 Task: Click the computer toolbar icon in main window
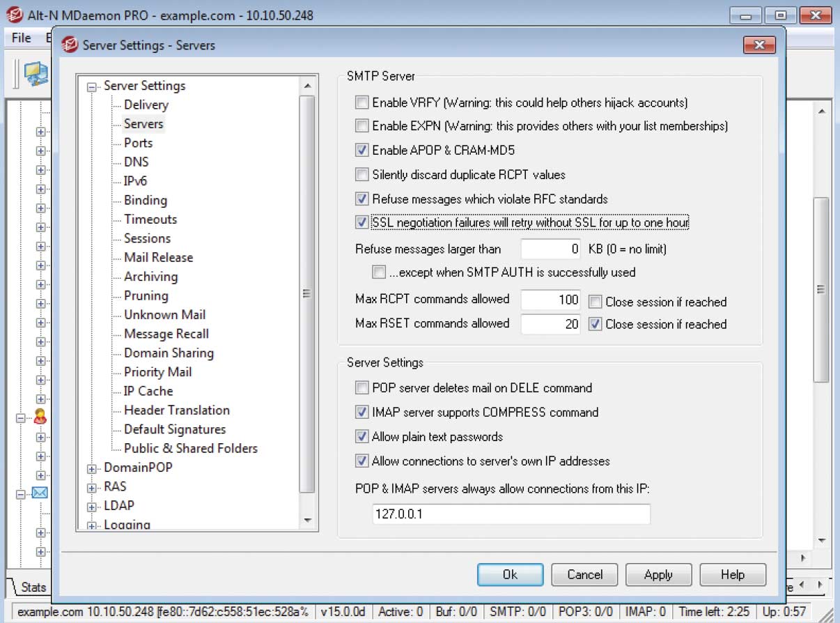tap(36, 73)
